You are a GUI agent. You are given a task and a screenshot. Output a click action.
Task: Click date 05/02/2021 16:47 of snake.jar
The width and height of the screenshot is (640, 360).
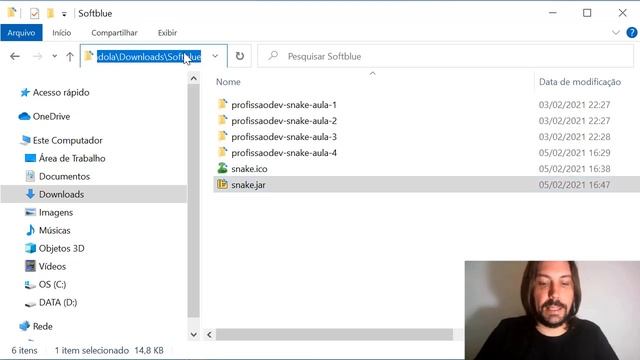coord(574,185)
